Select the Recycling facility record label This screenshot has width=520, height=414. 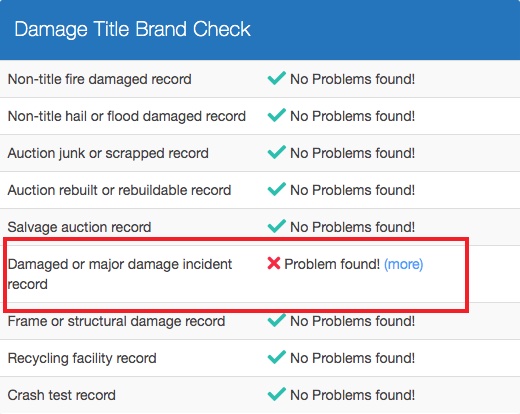[82, 359]
